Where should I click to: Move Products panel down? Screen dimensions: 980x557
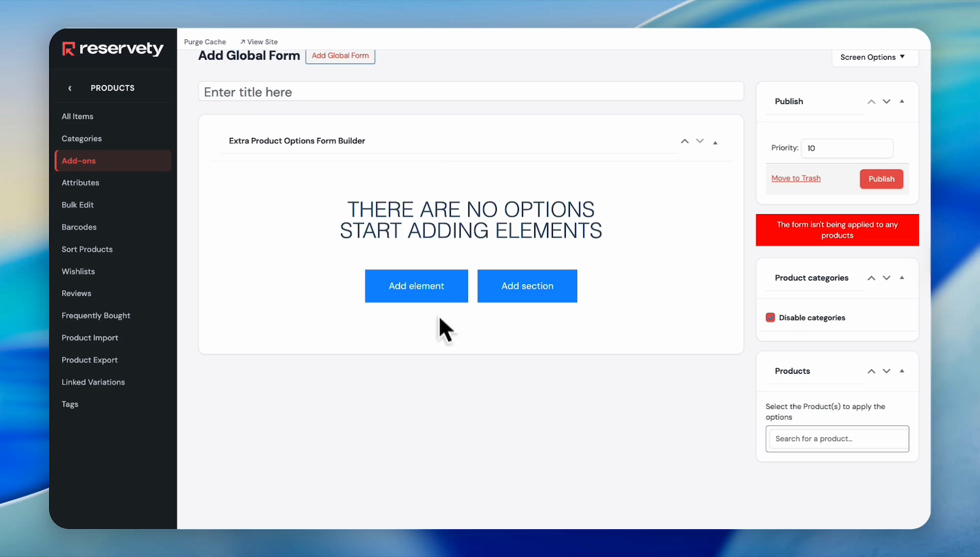(886, 371)
